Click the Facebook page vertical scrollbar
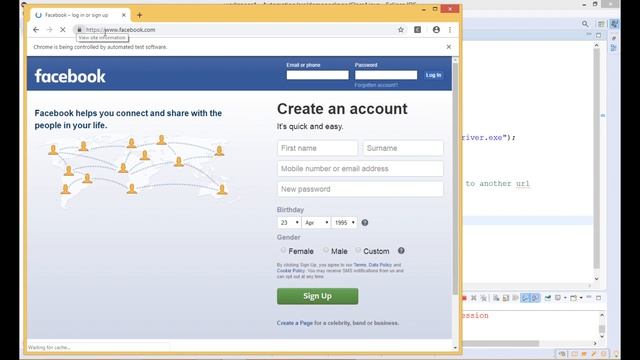640x360 pixels. tap(456, 180)
